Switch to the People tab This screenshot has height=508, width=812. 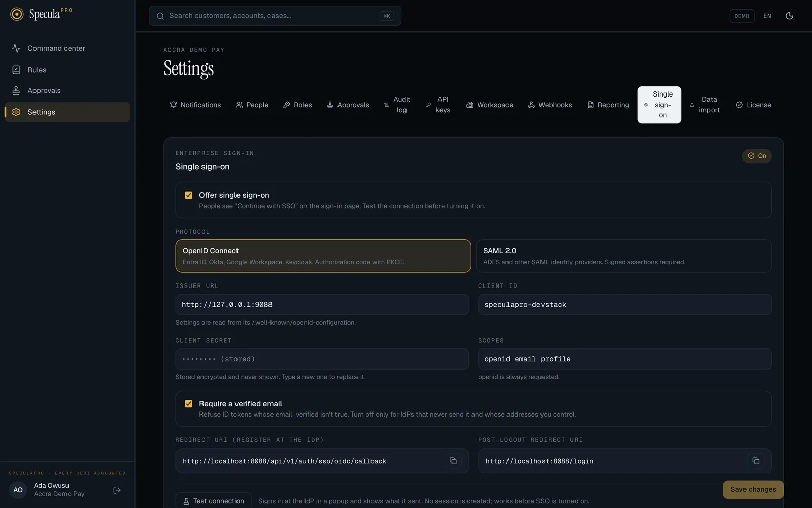pyautogui.click(x=252, y=105)
